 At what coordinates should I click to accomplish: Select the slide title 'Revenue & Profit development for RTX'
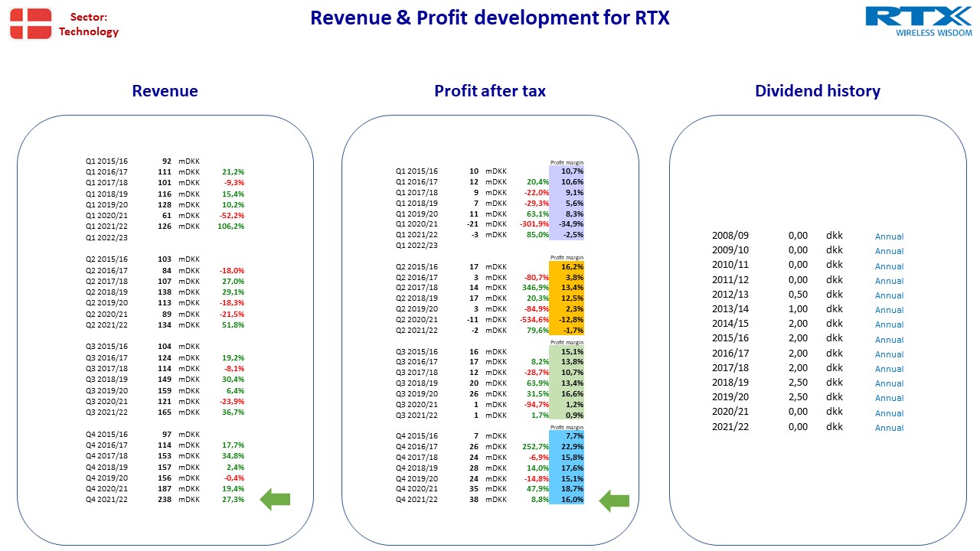(x=490, y=18)
